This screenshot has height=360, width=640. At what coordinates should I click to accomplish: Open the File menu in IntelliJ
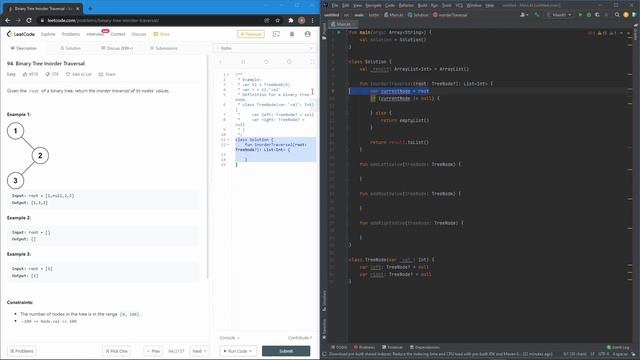[x=335, y=5]
